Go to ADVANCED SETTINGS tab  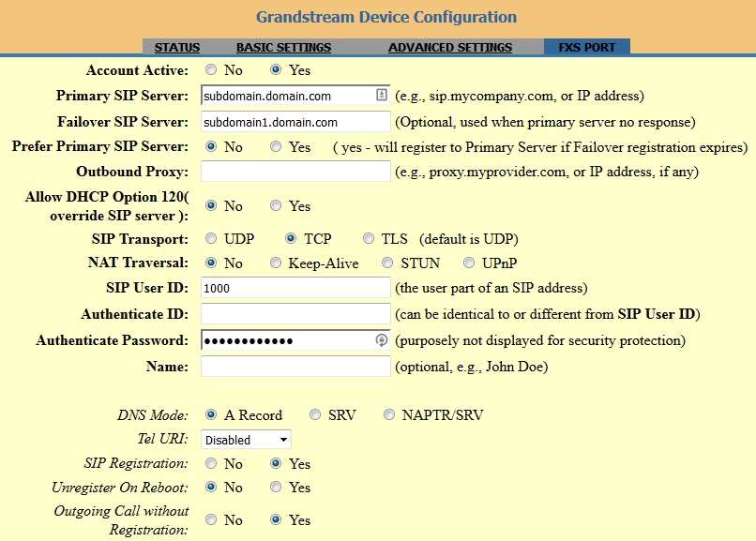(x=450, y=47)
